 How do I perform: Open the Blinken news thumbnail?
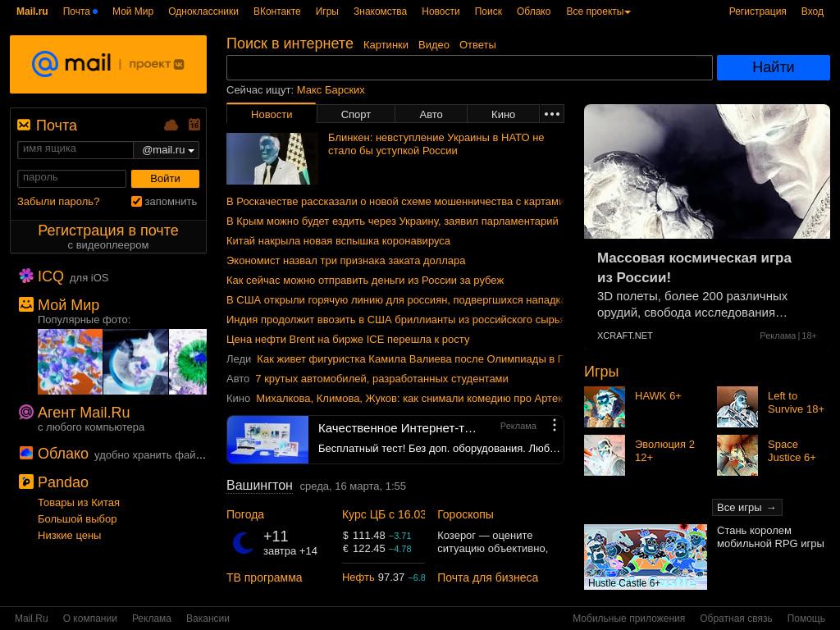(272, 158)
